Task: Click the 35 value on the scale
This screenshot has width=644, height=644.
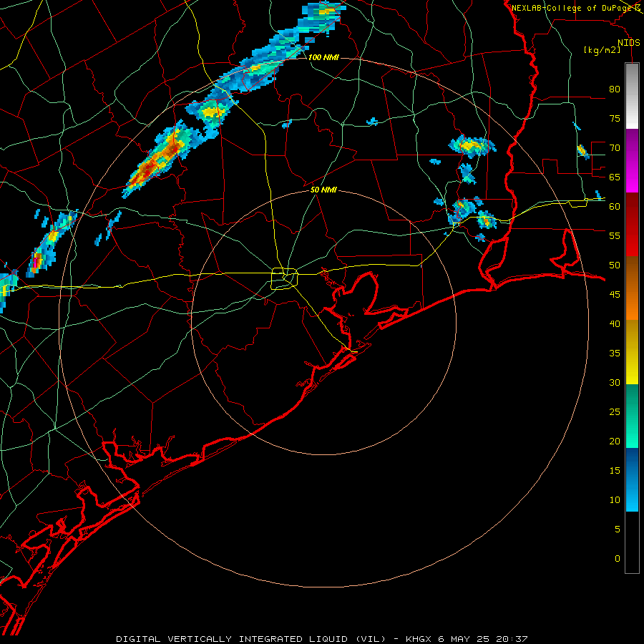Action: (x=615, y=353)
